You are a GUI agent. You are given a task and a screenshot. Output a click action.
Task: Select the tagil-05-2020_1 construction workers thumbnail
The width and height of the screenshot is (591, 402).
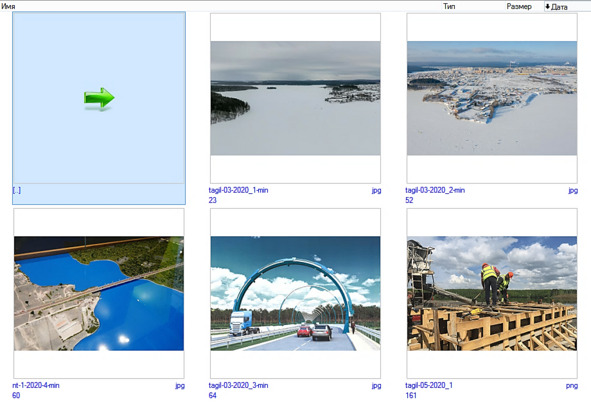pyautogui.click(x=492, y=293)
